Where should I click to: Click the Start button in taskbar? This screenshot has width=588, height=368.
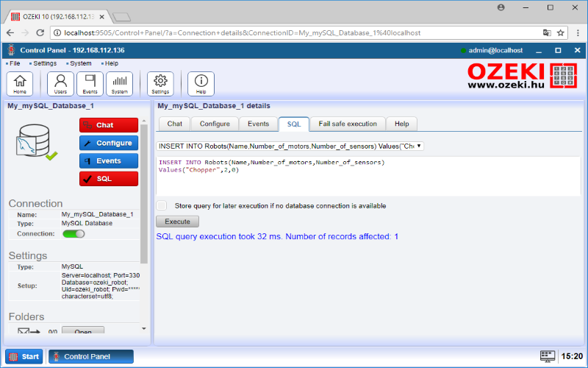coord(24,356)
